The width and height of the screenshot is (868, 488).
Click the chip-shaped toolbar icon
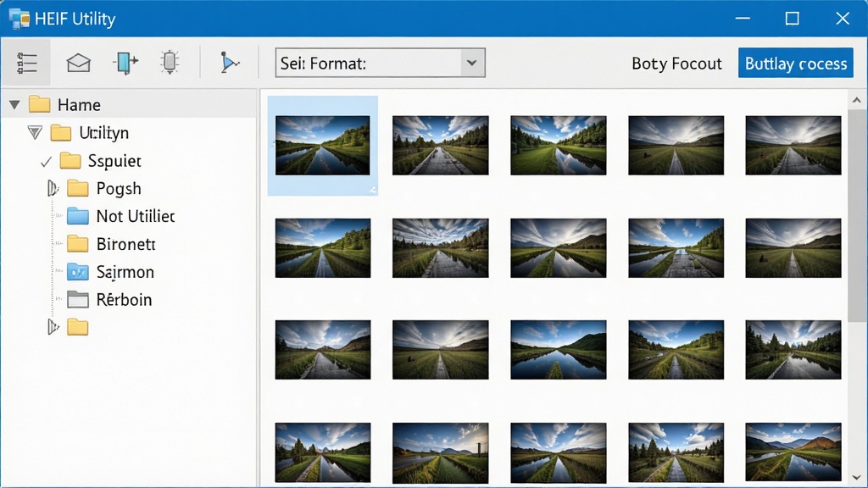(170, 62)
